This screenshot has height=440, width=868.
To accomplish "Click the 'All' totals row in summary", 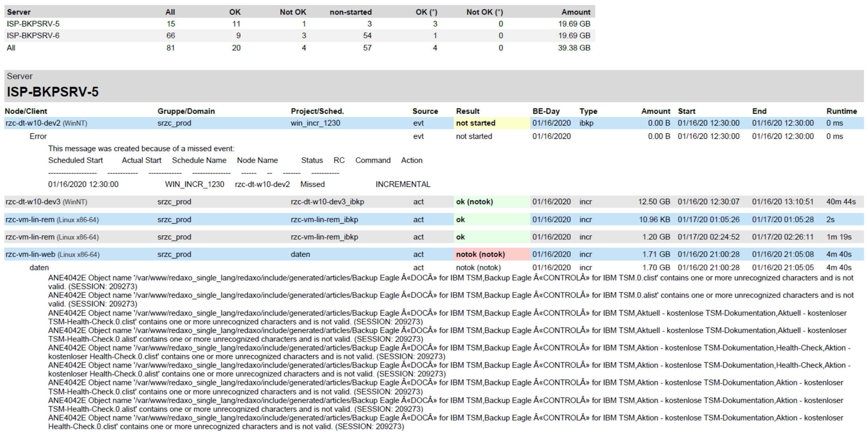I will (11, 48).
